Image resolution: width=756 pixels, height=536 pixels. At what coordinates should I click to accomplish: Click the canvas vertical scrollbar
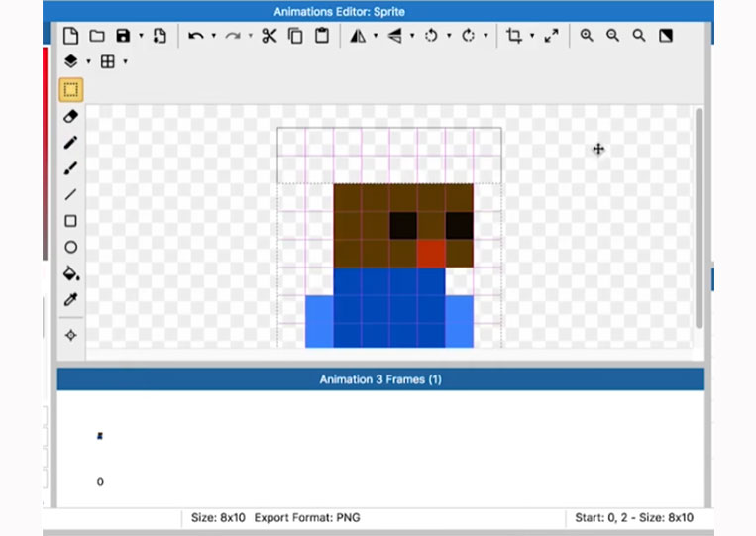tap(699, 218)
